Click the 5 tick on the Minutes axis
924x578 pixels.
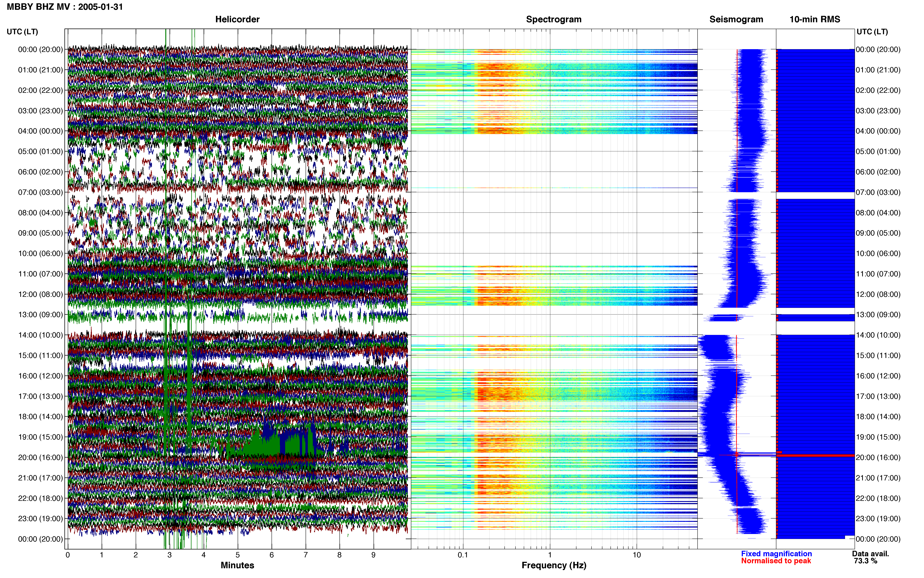[x=238, y=555]
